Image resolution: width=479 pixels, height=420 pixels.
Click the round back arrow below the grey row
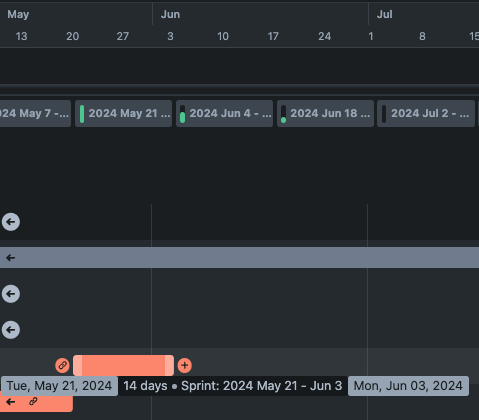tap(11, 294)
